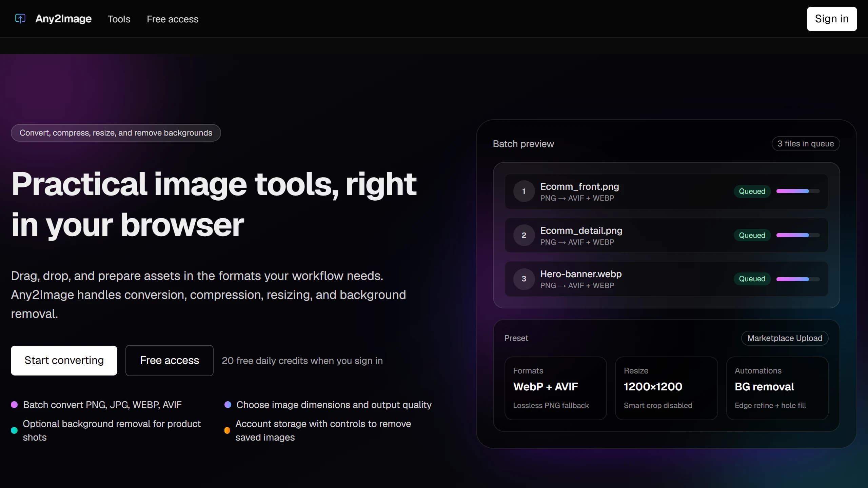The image size is (868, 488).
Task: Click the Ecomm_front.png file name
Action: 579,186
